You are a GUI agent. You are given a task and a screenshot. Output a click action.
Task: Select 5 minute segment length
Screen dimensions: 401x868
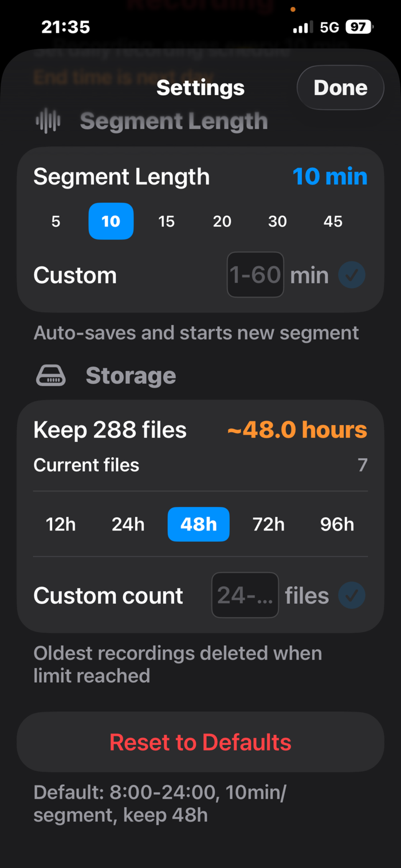pos(56,222)
